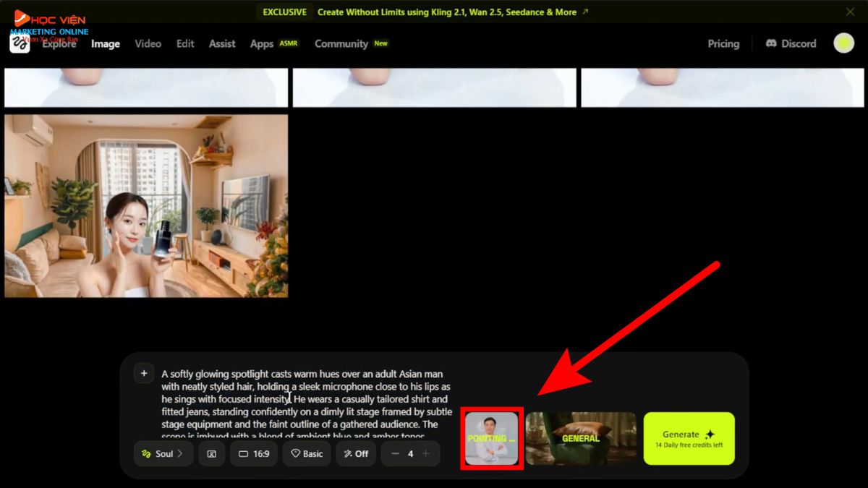Open the Apps menu item
The width and height of the screenshot is (868, 488).
point(262,43)
